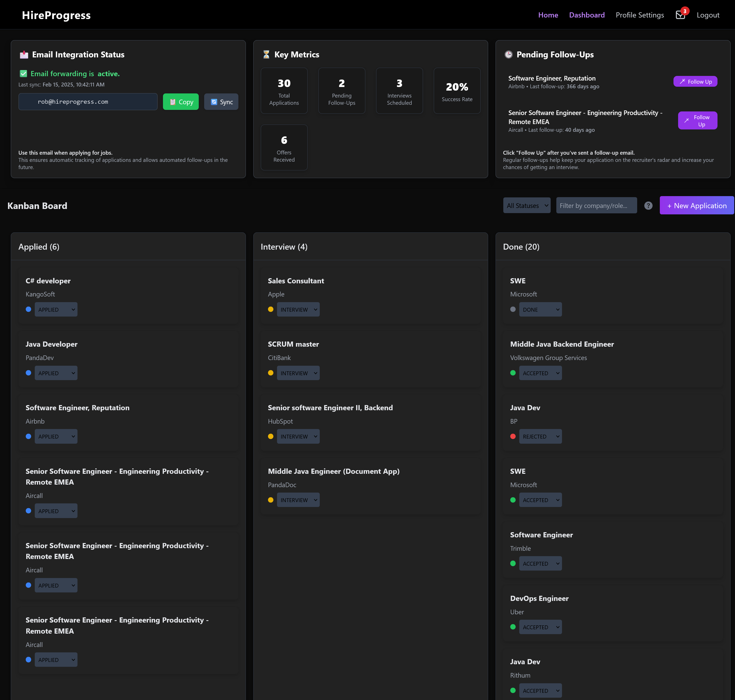735x700 pixels.
Task: Click the filter by company/role input field
Action: (x=596, y=205)
